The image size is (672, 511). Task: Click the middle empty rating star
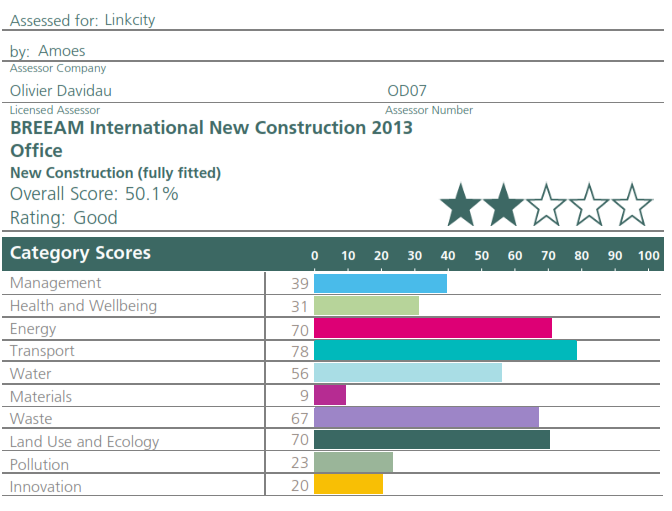pyautogui.click(x=546, y=205)
